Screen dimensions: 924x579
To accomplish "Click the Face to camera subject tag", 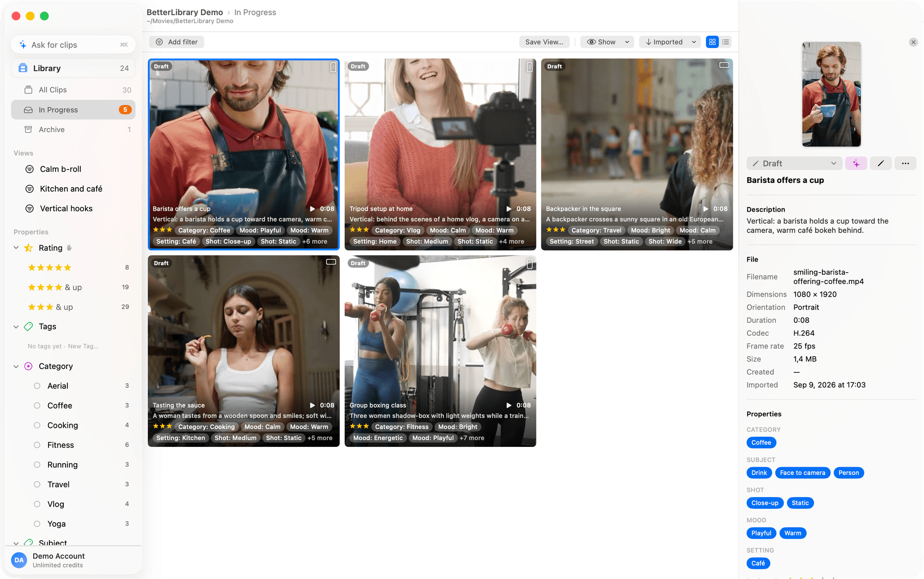I will click(x=802, y=473).
